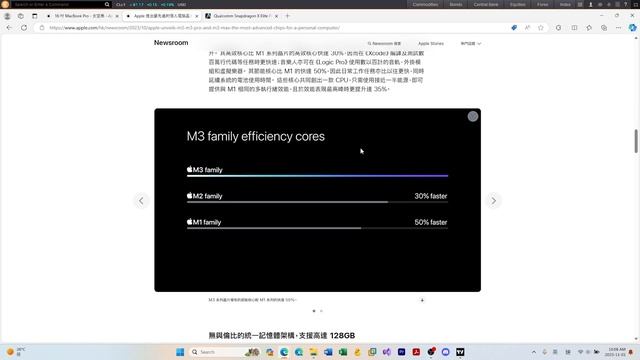Open a new browser tab

(x=287, y=16)
